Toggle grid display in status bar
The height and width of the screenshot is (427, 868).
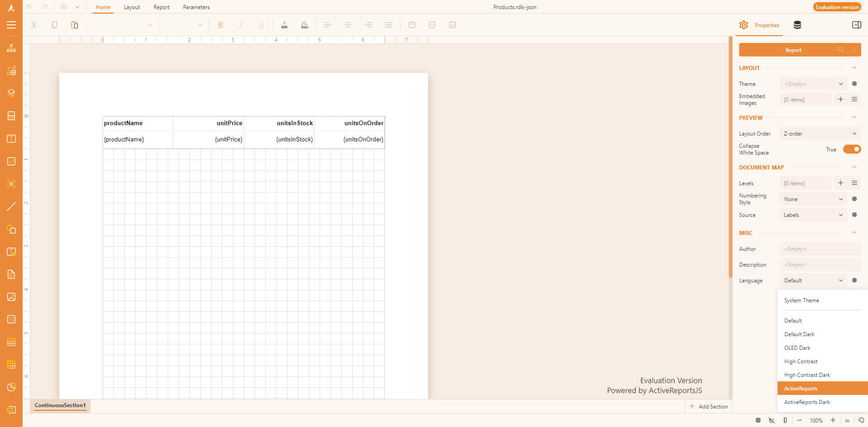pos(758,420)
